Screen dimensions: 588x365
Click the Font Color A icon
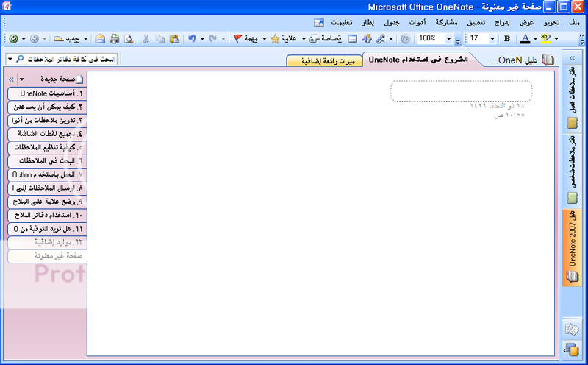pos(526,39)
